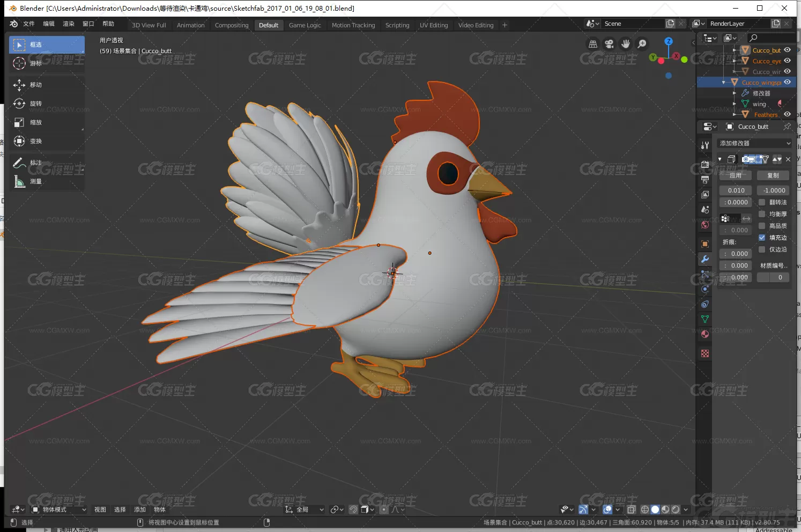Screen dimensions: 801x532
Task: Open the pivot point dropdown
Action: coord(337,509)
